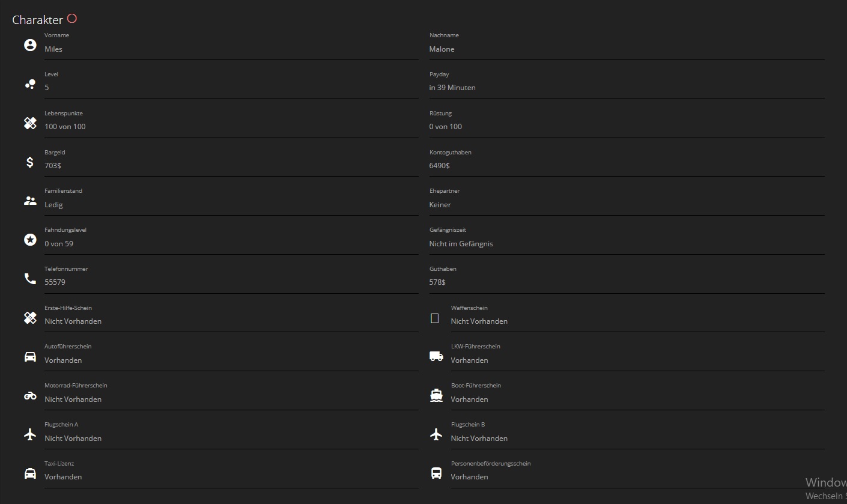Click the dollar sign icon beside Bargeld
Screen dimensions: 847x504
(30, 162)
